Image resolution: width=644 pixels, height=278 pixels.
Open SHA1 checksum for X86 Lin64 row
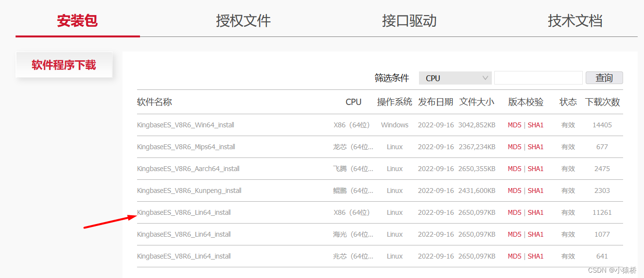536,212
